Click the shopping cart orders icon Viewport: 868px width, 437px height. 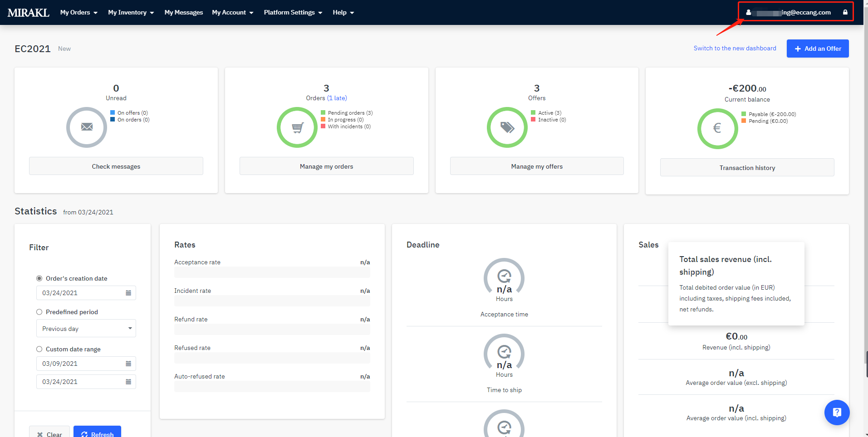coord(297,127)
